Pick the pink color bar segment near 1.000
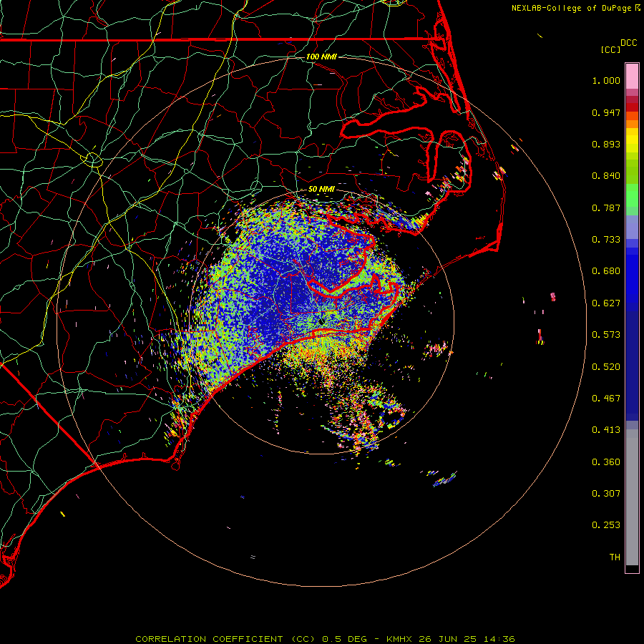 pyautogui.click(x=632, y=77)
